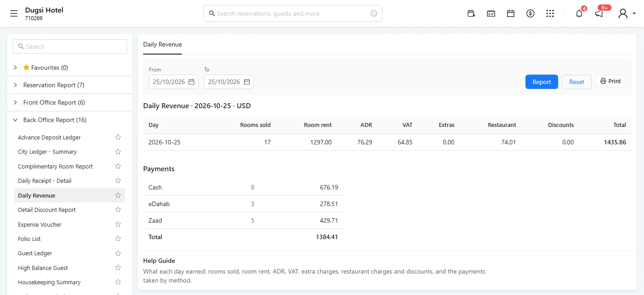Image resolution: width=644 pixels, height=295 pixels.
Task: Collapse Back Office Report (16) group
Action: click(70, 120)
